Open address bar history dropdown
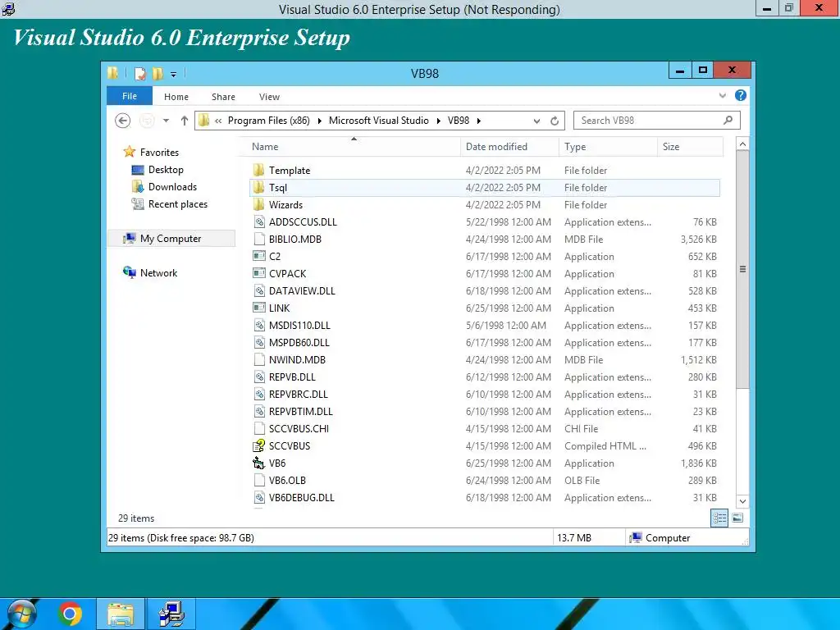 pyautogui.click(x=536, y=121)
